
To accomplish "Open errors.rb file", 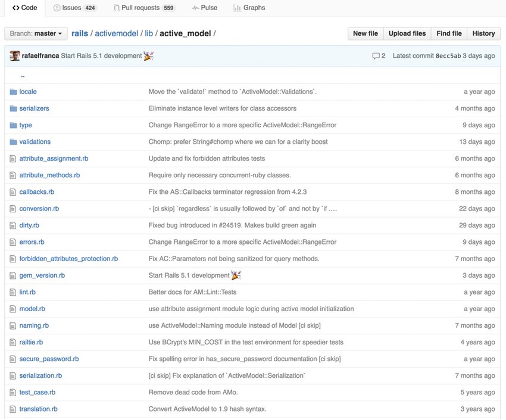I will tap(32, 242).
